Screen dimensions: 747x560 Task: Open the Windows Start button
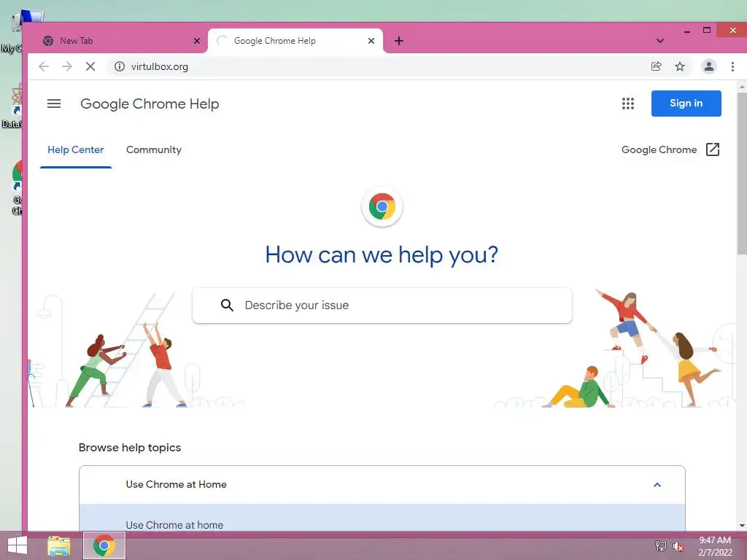click(18, 545)
